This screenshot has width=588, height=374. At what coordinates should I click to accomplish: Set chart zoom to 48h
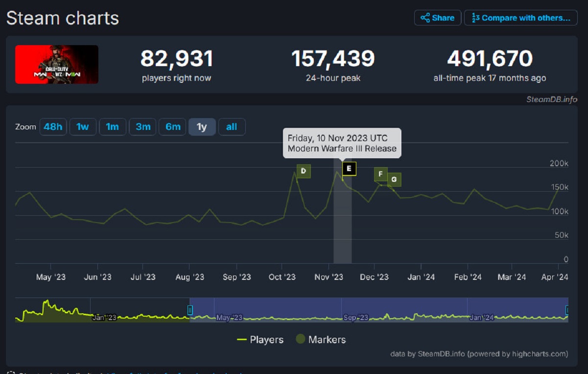click(53, 127)
